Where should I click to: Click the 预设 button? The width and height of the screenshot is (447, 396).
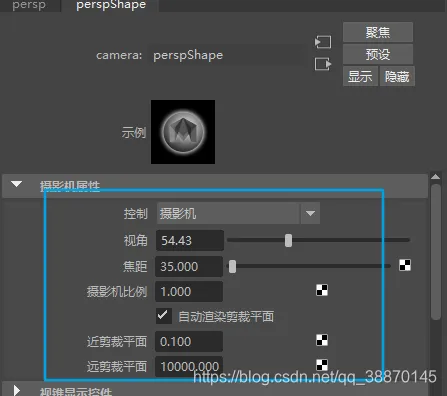click(x=378, y=54)
